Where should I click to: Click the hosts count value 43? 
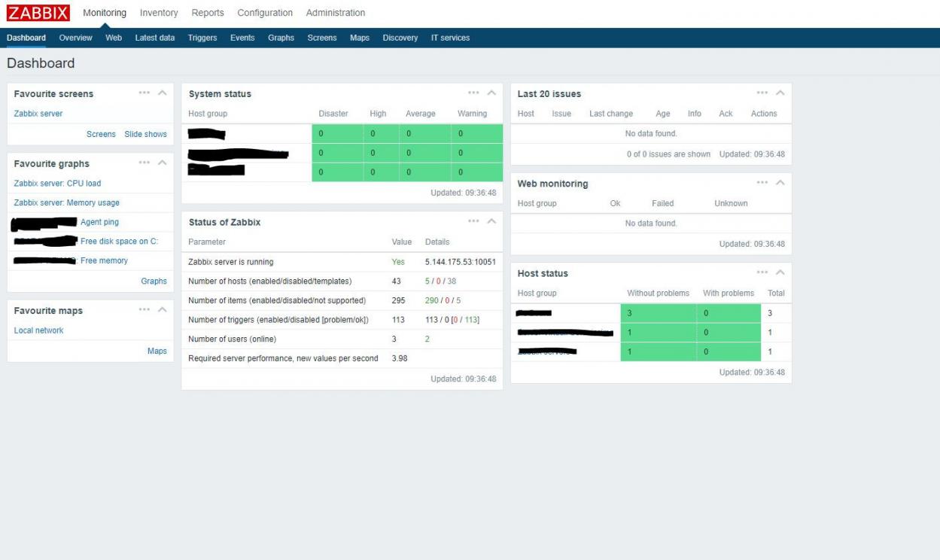tap(397, 281)
